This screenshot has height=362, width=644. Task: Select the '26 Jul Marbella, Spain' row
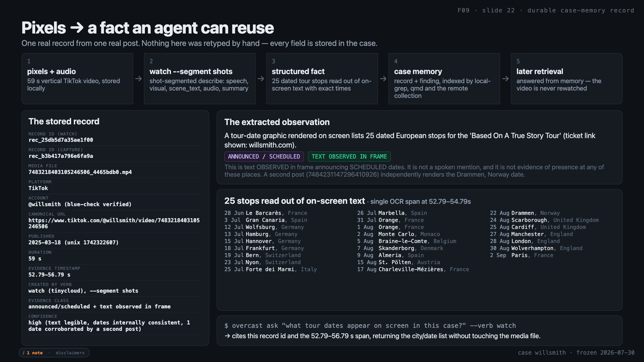[x=392, y=213]
